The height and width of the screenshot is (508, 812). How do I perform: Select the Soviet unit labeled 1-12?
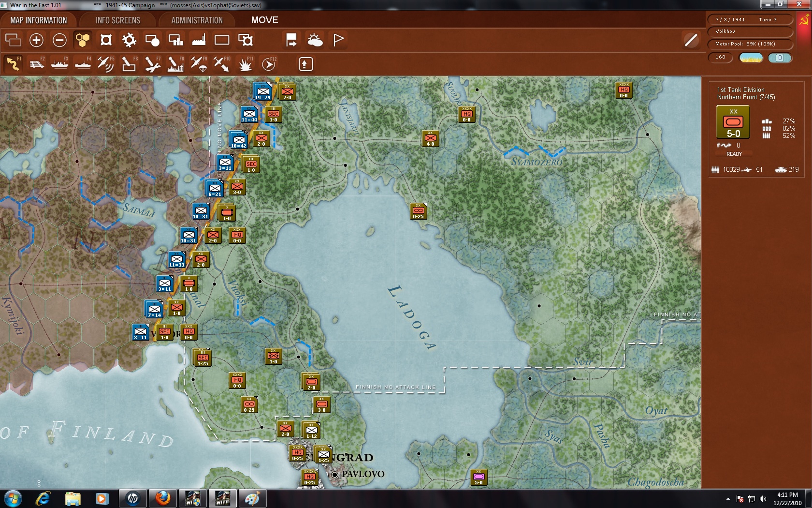click(x=311, y=430)
